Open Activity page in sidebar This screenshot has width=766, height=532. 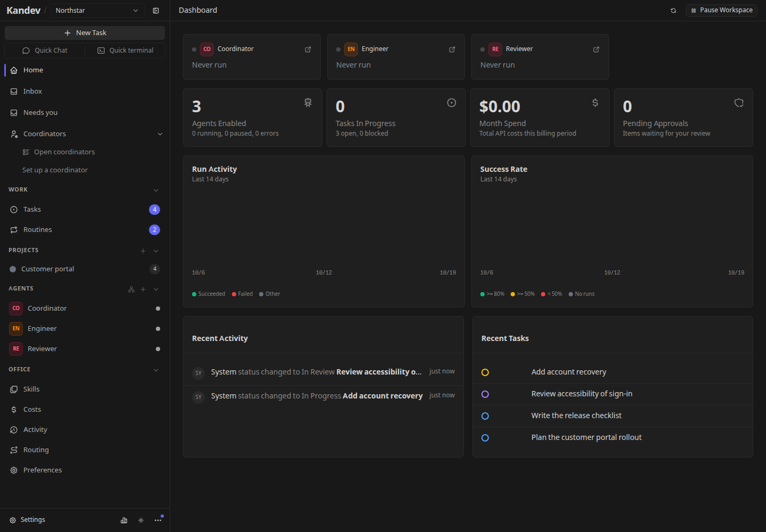(x=85, y=430)
